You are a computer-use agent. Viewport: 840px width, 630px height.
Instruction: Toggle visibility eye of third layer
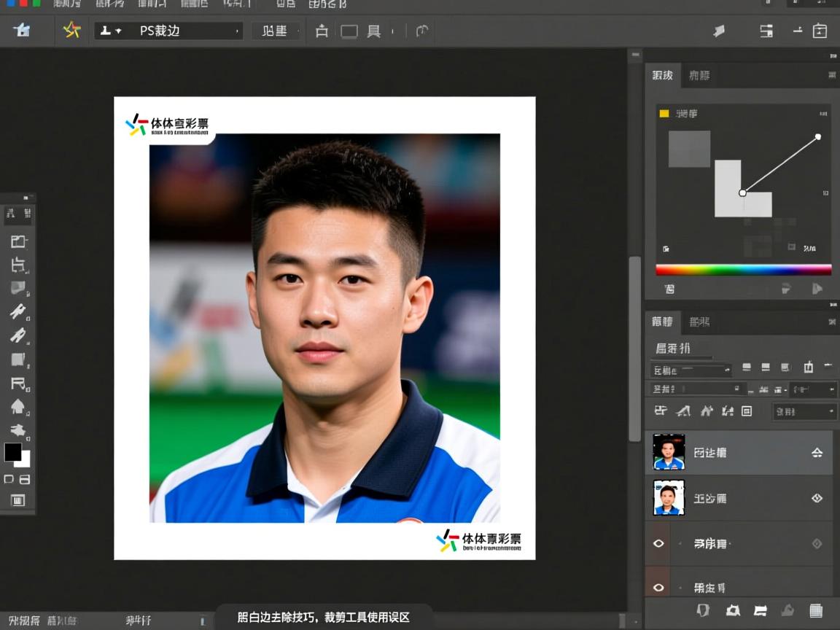pyautogui.click(x=659, y=543)
